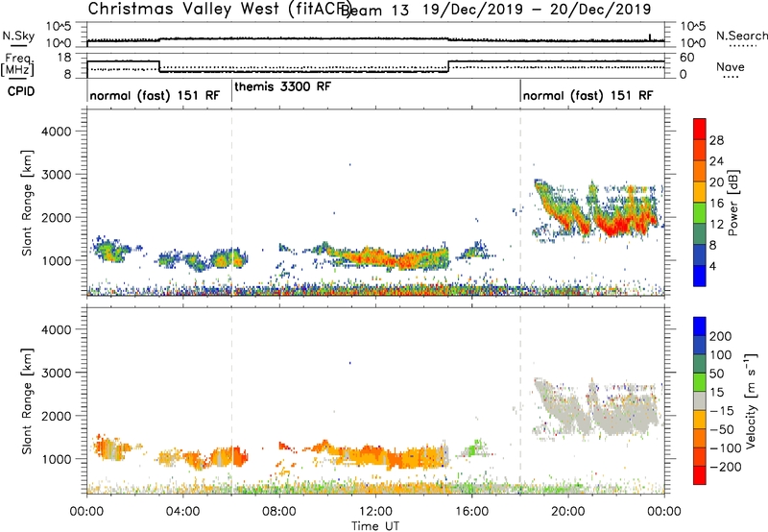Click the '4000' tick on the power panel

pos(57,132)
